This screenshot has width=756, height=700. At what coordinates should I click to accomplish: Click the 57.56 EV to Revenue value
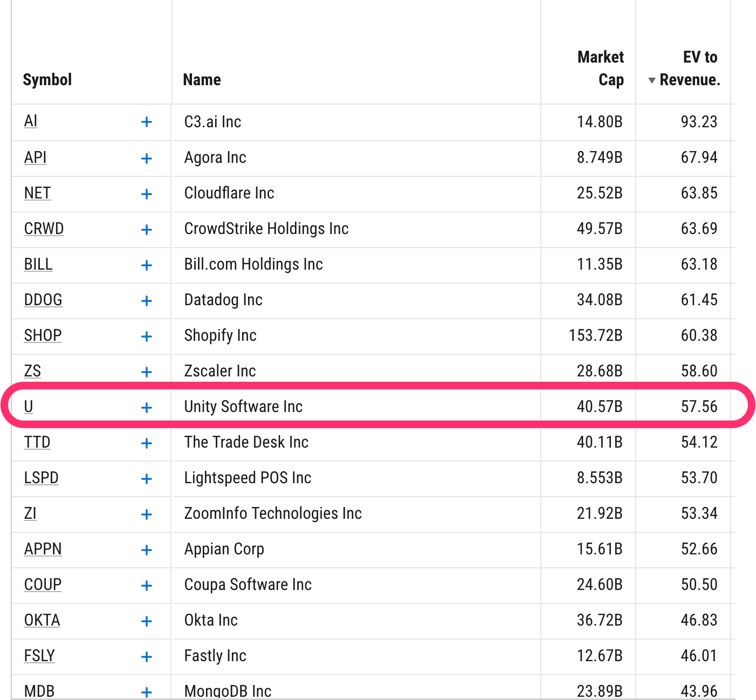point(699,407)
